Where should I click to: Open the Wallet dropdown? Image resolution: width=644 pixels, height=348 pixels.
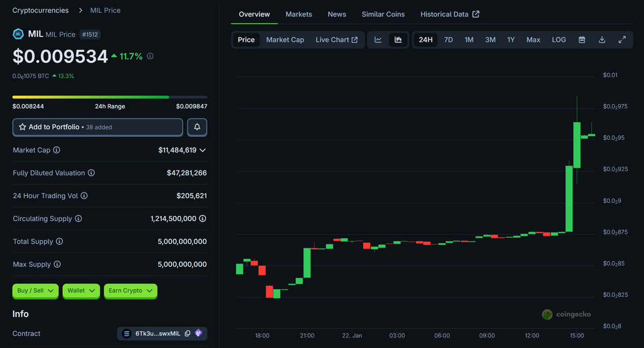click(x=81, y=290)
